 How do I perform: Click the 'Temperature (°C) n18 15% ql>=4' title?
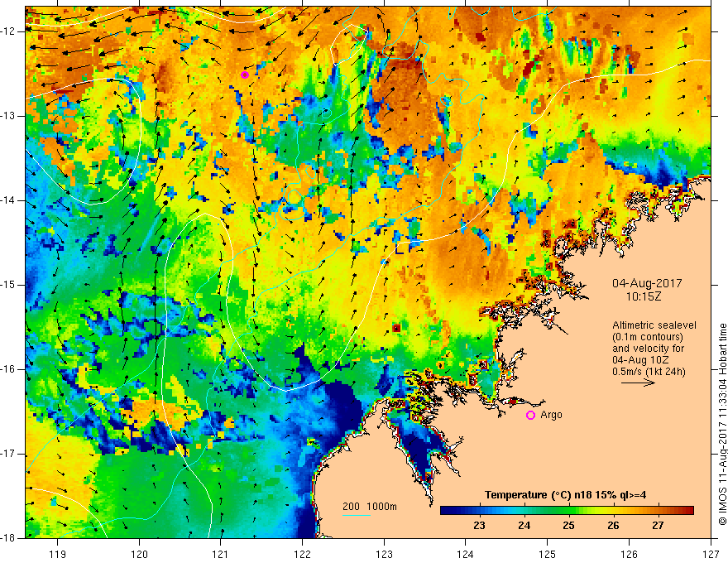(565, 495)
